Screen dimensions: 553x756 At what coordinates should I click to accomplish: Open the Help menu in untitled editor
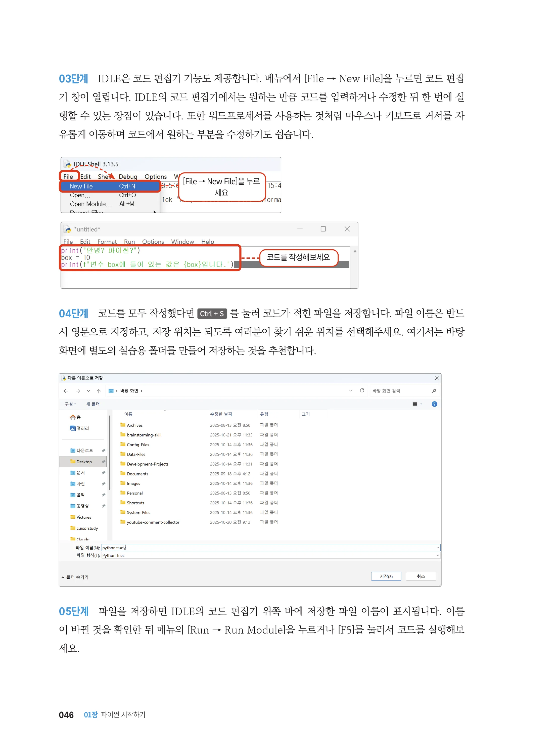[208, 242]
